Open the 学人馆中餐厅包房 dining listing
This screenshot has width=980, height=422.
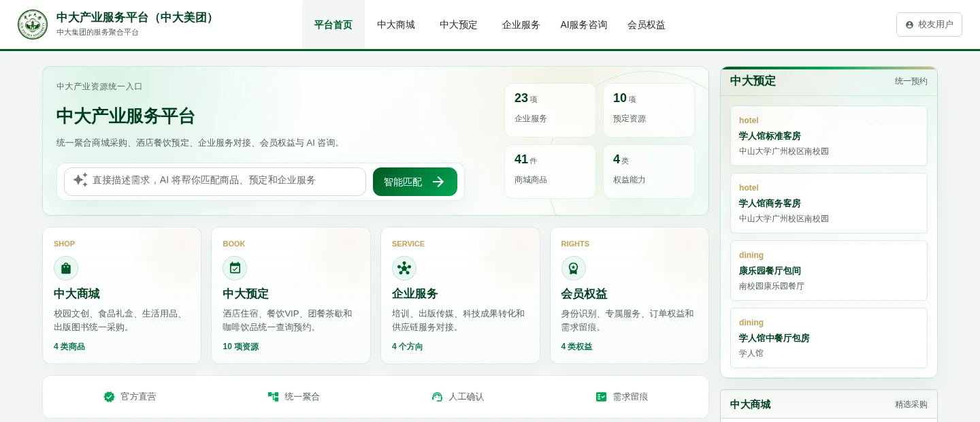829,338
